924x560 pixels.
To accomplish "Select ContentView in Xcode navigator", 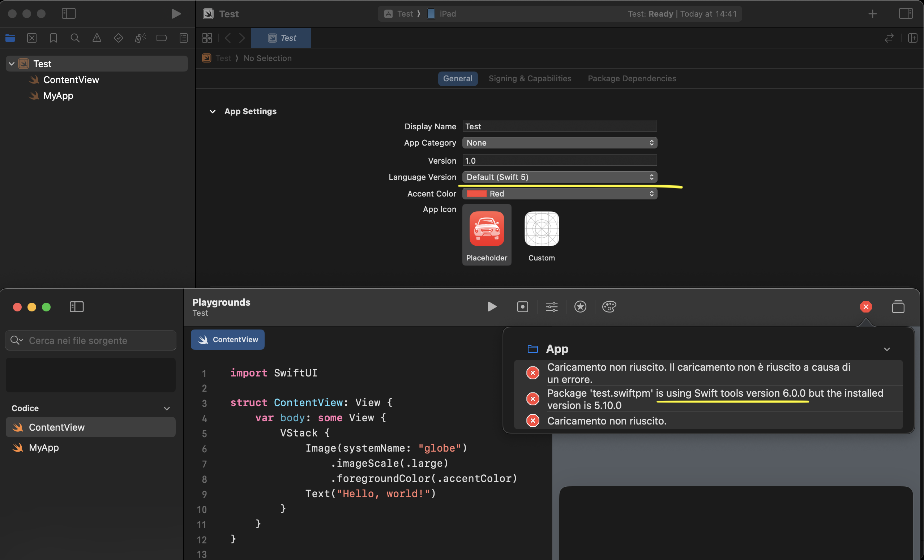I will point(71,80).
